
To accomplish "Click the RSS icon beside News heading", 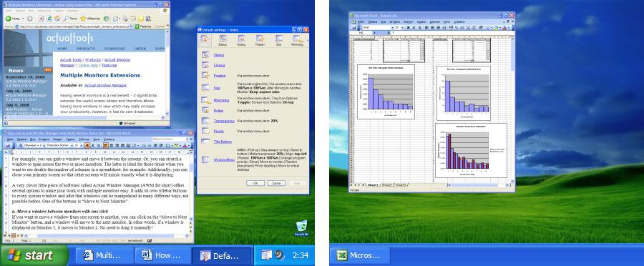I will tap(48, 70).
